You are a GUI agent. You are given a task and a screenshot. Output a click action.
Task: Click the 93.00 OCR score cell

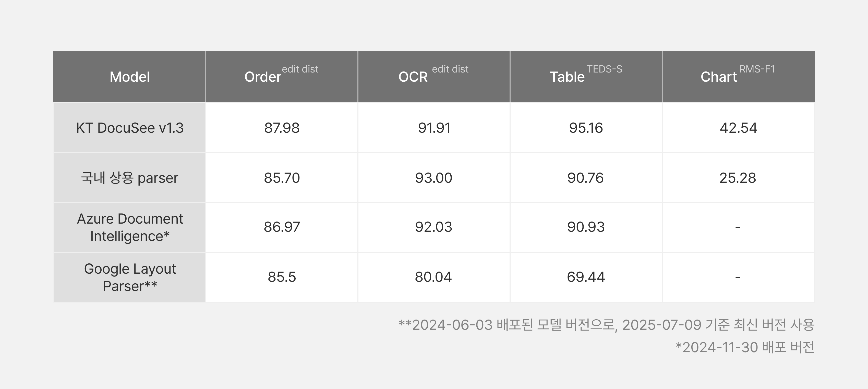pyautogui.click(x=434, y=178)
